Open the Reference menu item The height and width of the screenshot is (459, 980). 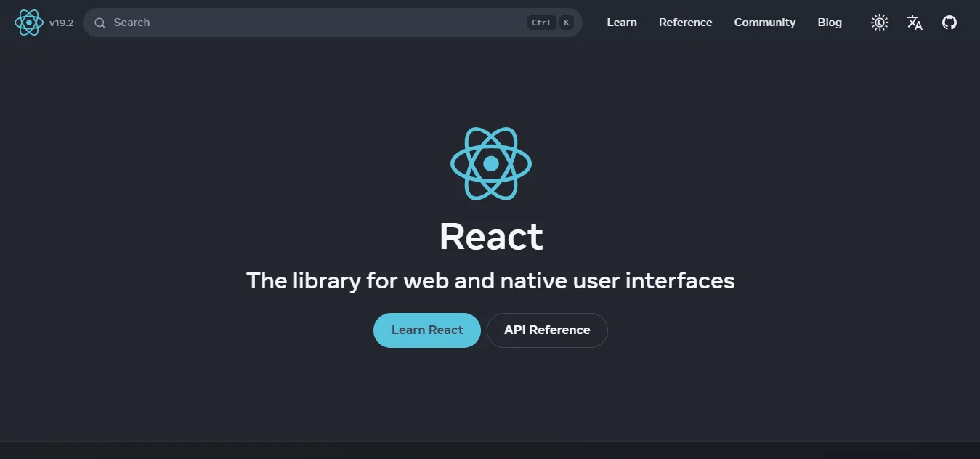(x=685, y=23)
